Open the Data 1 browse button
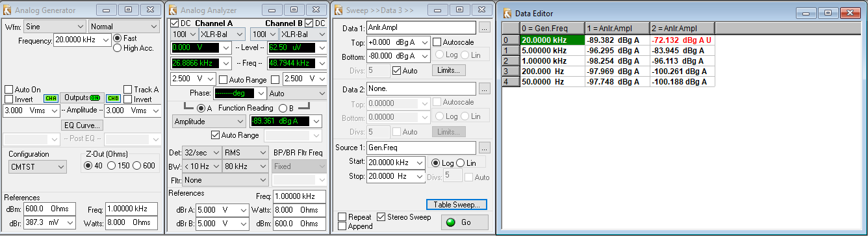Screen dimensions: 868x236 (485, 28)
